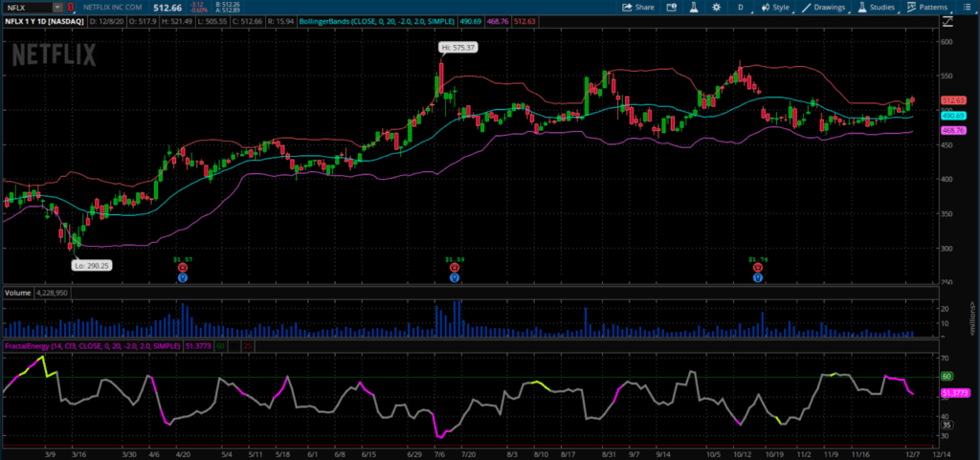The image size is (980, 460).
Task: Click the D: 12/8/20 date value
Action: [105, 21]
